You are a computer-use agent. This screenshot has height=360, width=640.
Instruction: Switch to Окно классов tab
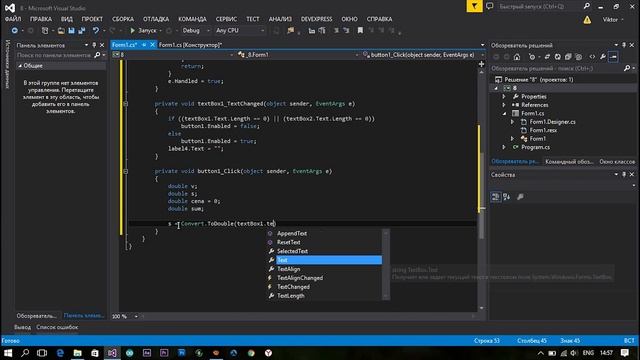click(x=617, y=162)
